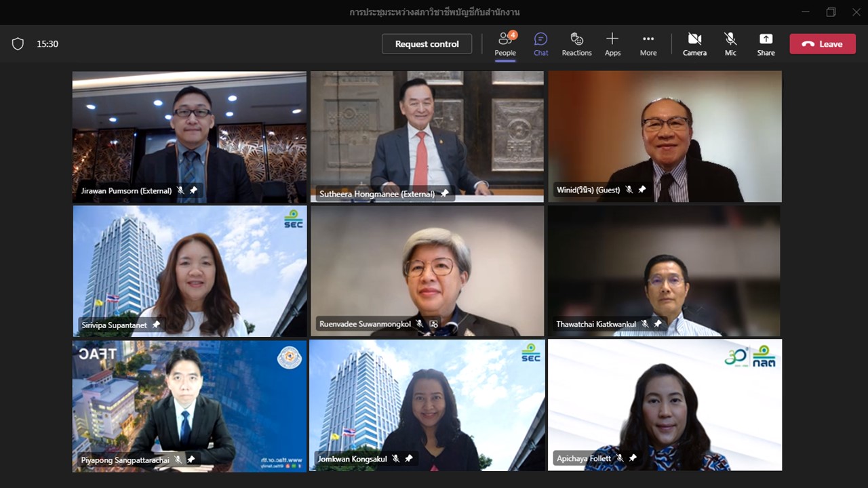The image size is (868, 488).
Task: Leave the meeting
Action: tap(822, 44)
